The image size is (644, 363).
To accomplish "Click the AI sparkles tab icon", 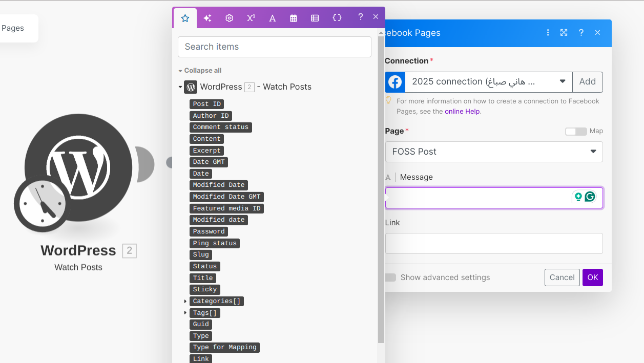I will tap(207, 18).
